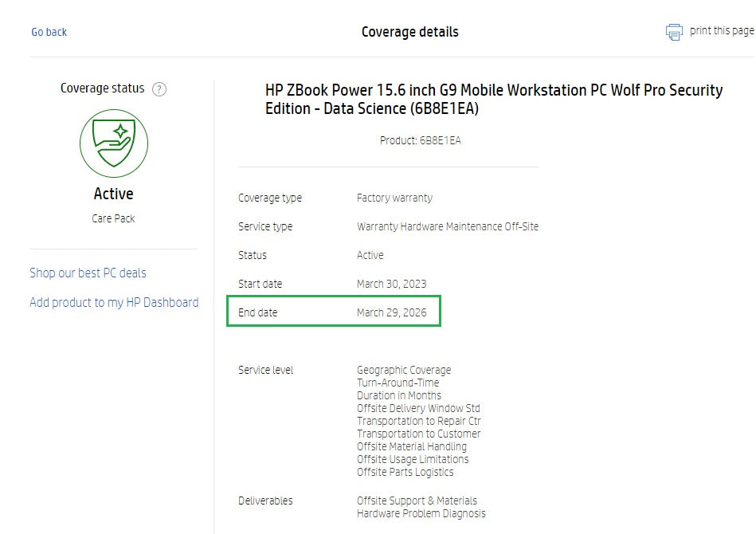
Task: Click the 'Service type' label
Action: click(265, 226)
